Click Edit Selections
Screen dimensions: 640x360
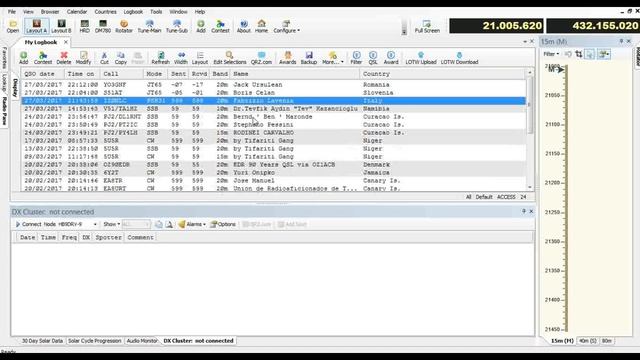(x=230, y=58)
